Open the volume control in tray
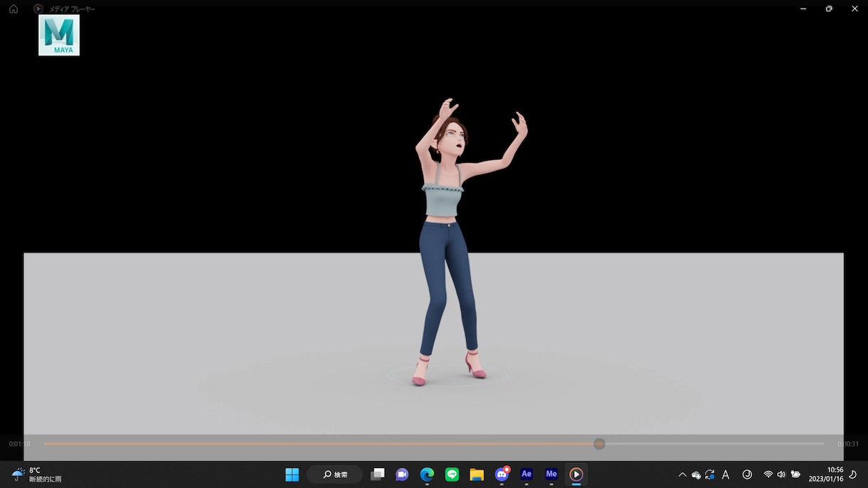This screenshot has width=868, height=488. 781,474
